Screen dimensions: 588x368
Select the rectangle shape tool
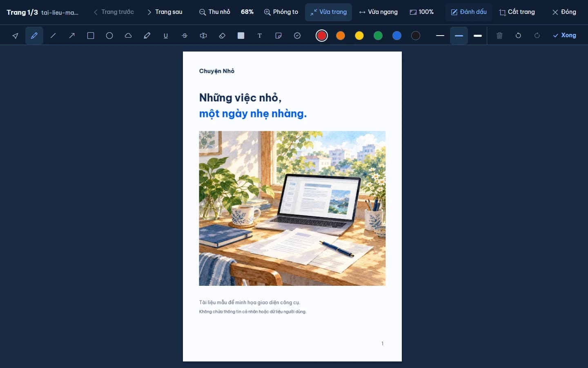[91, 36]
